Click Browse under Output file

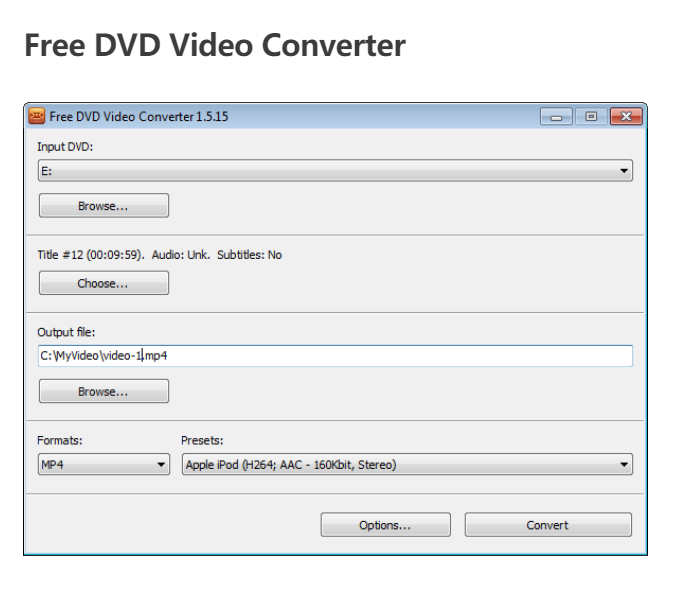(x=104, y=391)
